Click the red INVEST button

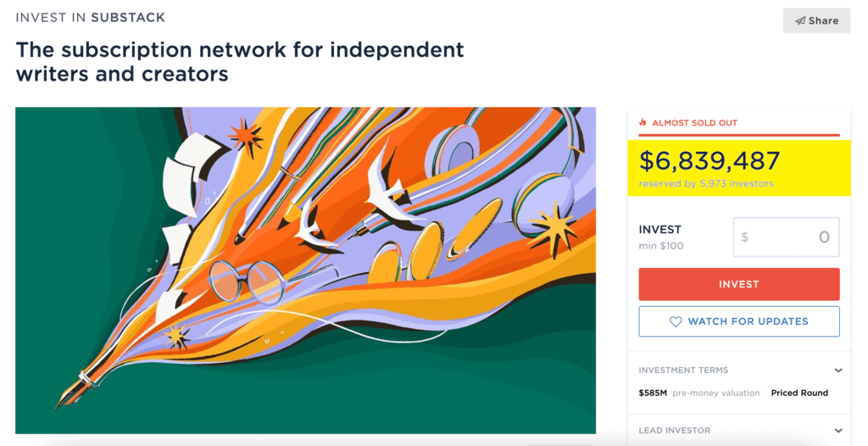[x=739, y=284]
